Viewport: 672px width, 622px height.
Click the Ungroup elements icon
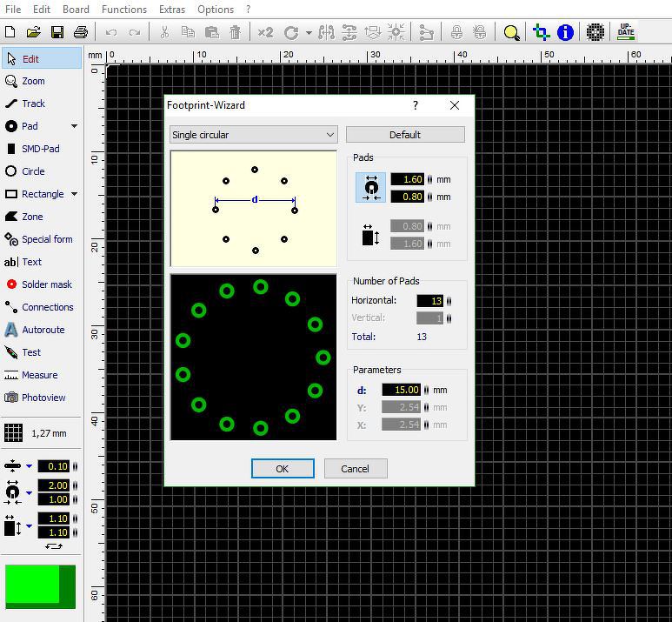click(x=479, y=32)
